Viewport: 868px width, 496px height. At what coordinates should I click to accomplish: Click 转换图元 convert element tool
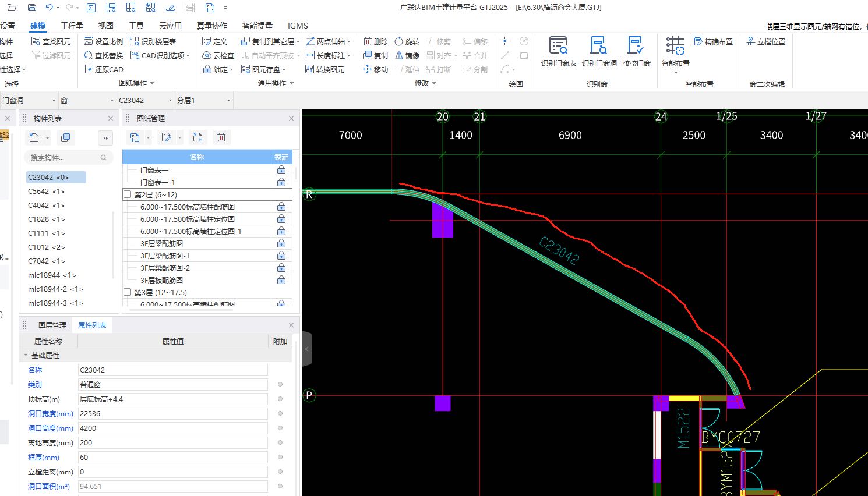(x=324, y=69)
